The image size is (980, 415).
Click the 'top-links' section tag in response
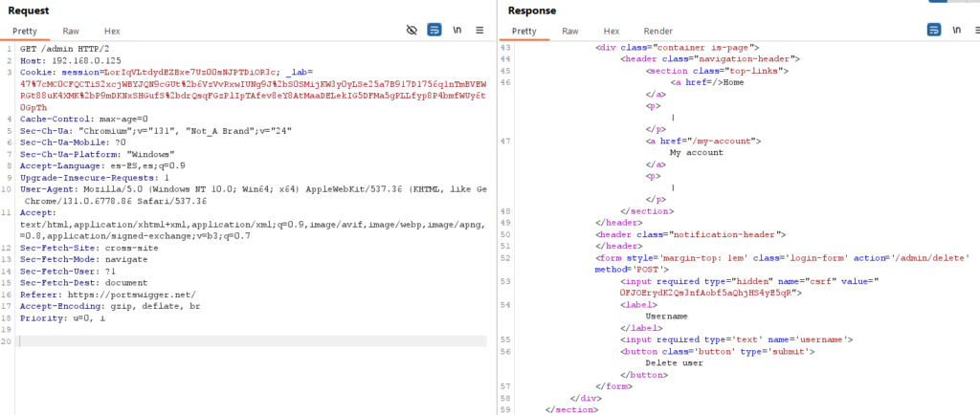pyautogui.click(x=717, y=72)
